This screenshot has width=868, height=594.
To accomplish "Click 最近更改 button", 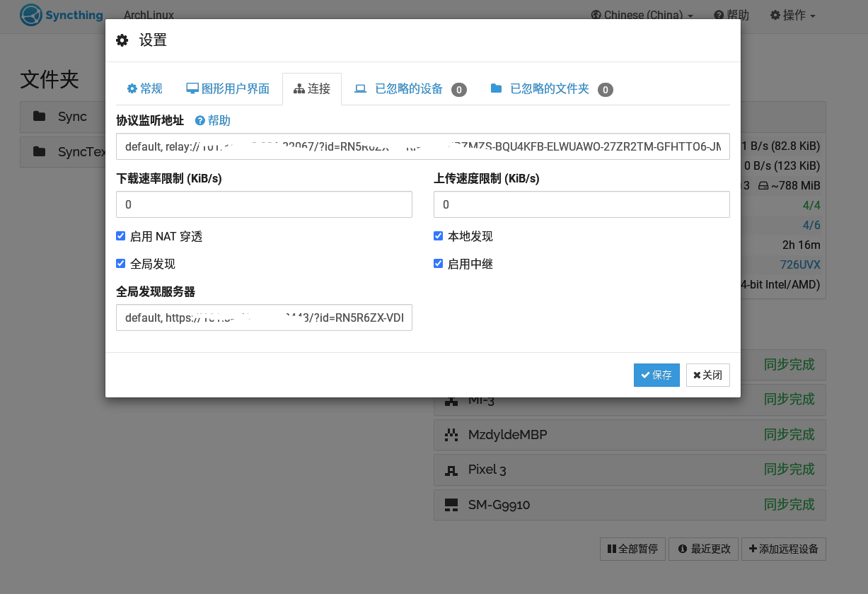I will coord(704,549).
